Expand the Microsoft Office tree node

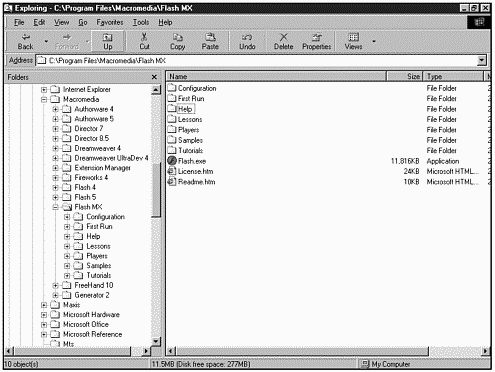44,324
